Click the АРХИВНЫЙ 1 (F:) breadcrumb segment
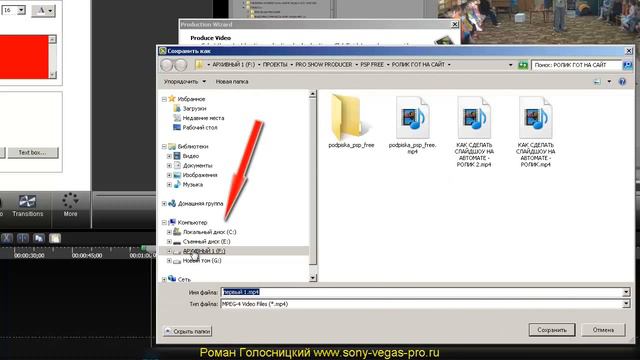640x360 pixels. [233, 64]
